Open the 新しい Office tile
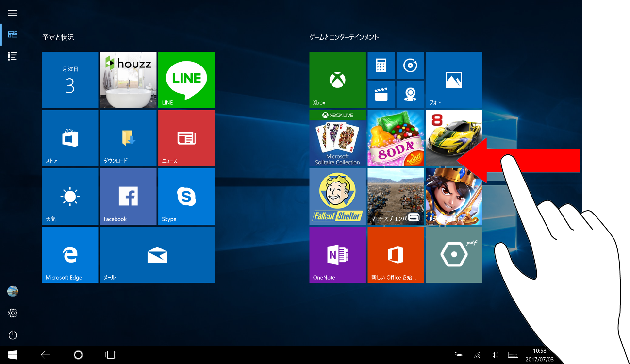 coord(396,255)
